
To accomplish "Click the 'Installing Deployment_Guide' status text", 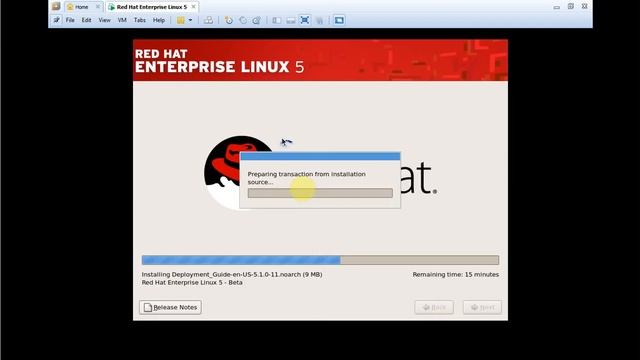I will pyautogui.click(x=232, y=275).
